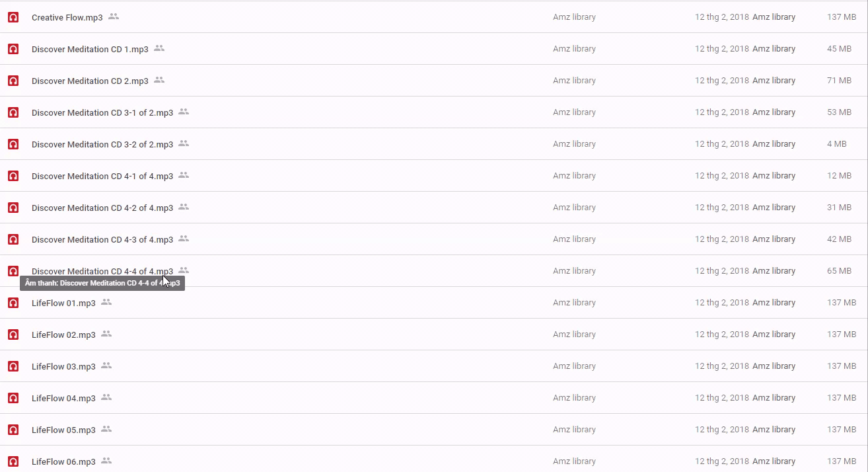Click the red audio icon for LifeFlow 01.mp3
The height and width of the screenshot is (472, 868).
pos(13,303)
